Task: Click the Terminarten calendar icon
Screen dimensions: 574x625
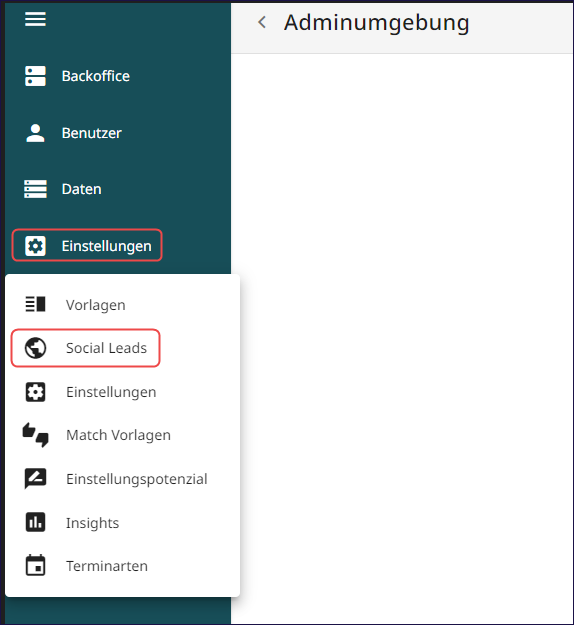Action: tap(35, 565)
